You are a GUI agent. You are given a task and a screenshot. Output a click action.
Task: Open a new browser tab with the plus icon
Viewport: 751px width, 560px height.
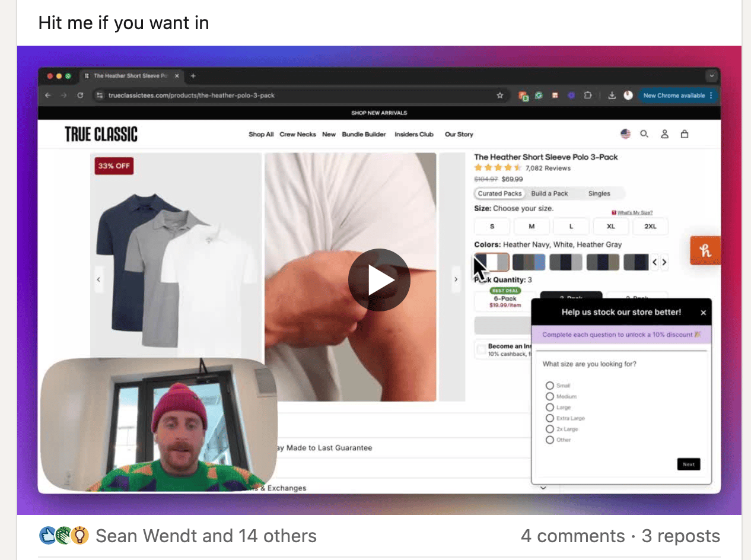[x=193, y=76]
